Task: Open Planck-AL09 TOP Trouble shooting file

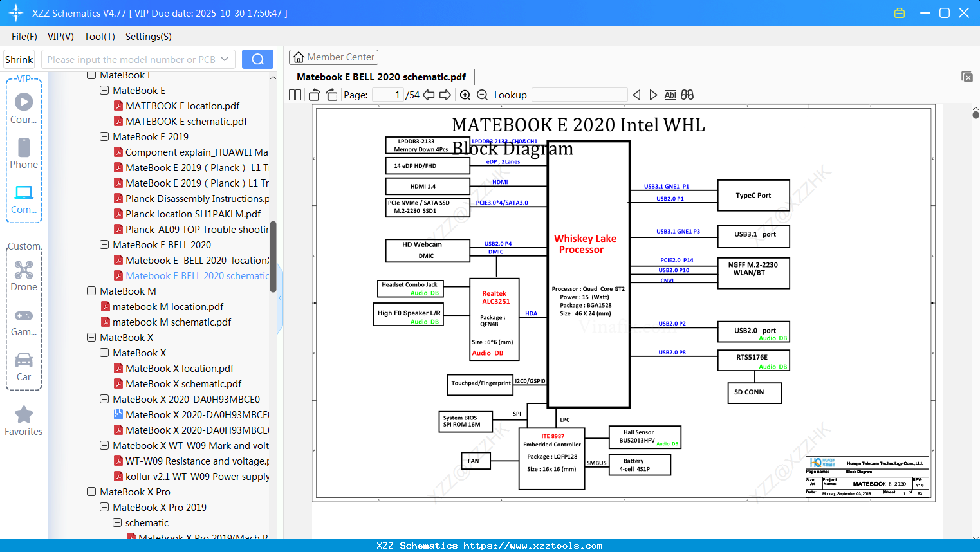Action: [192, 230]
